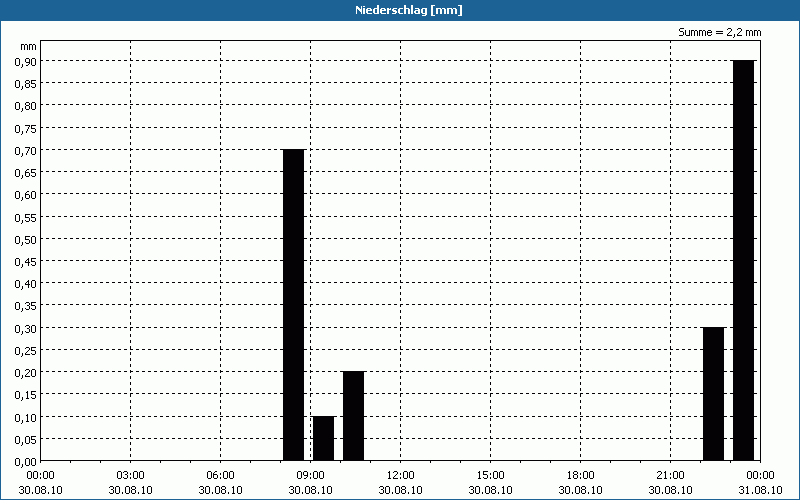The height and width of the screenshot is (500, 800).
Task: Select the 15:00 time label
Action: [491, 476]
